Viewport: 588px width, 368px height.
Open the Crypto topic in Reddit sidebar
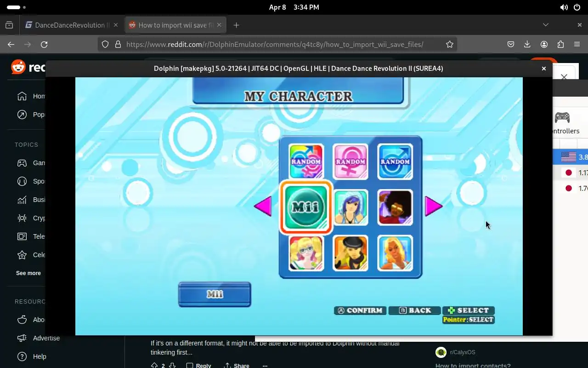coord(30,218)
